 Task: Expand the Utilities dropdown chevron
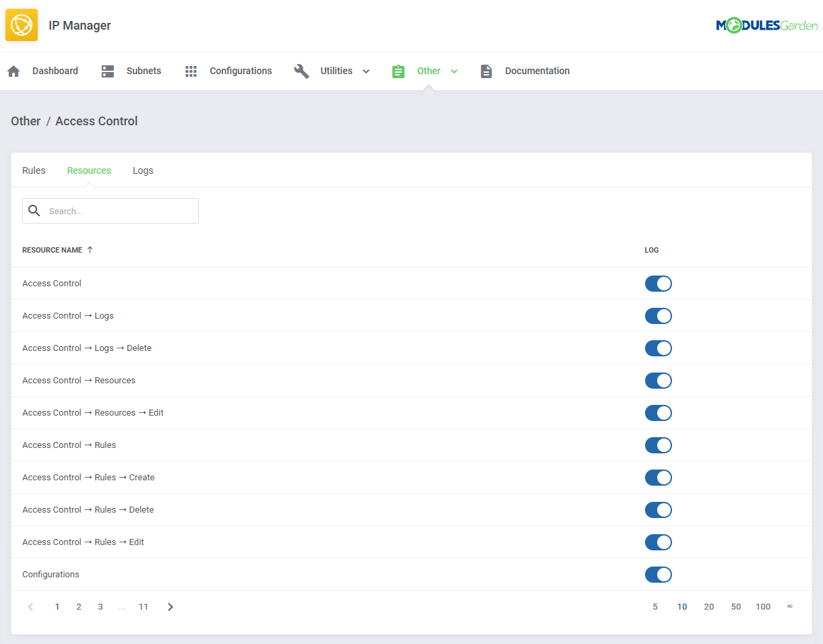click(366, 71)
